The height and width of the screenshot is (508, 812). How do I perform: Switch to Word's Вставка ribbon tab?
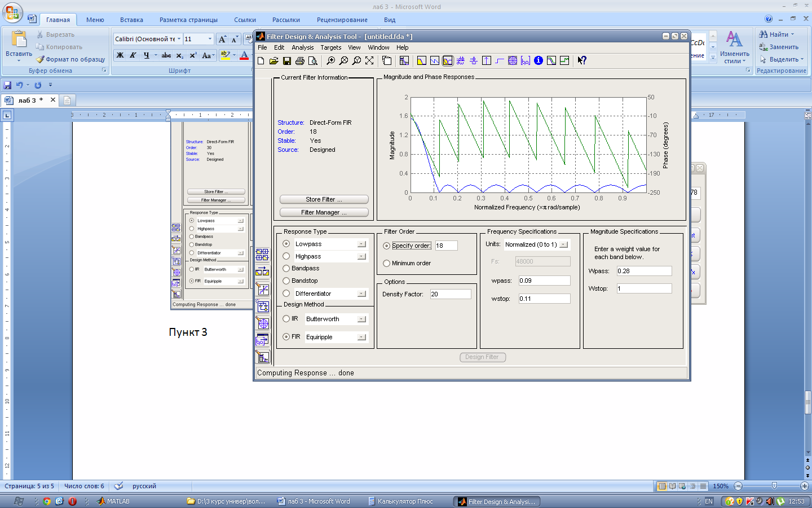pyautogui.click(x=131, y=20)
